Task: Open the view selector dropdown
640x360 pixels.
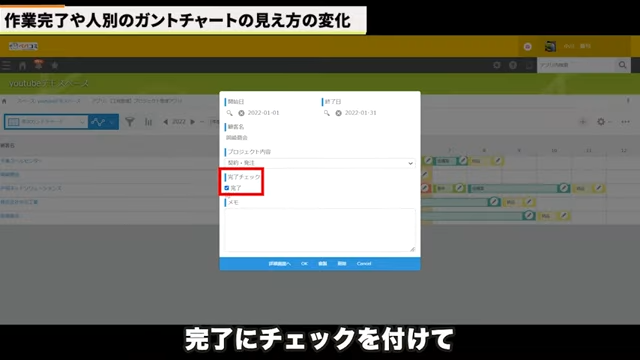Action: click(x=46, y=122)
